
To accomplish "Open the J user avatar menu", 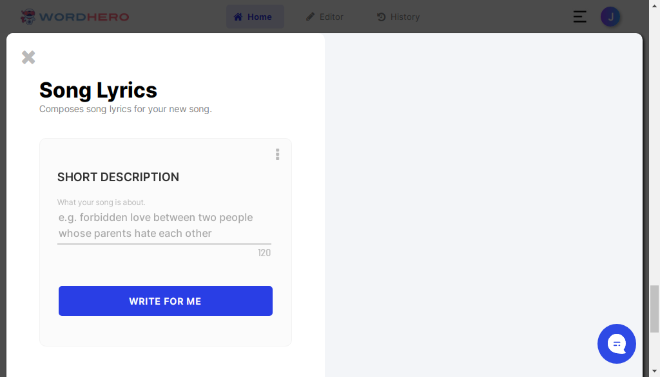I will (x=610, y=17).
